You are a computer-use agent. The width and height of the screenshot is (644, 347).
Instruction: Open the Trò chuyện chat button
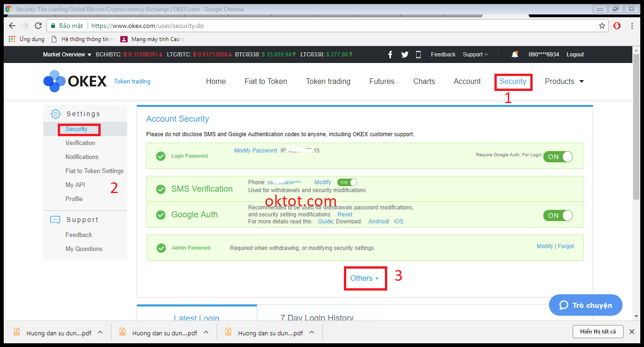click(x=585, y=305)
